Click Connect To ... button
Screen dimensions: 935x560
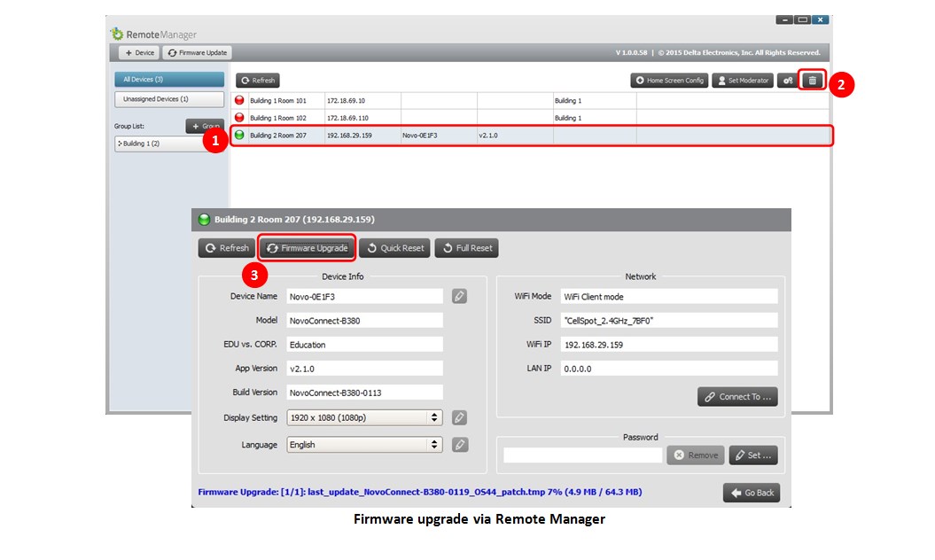(x=737, y=397)
